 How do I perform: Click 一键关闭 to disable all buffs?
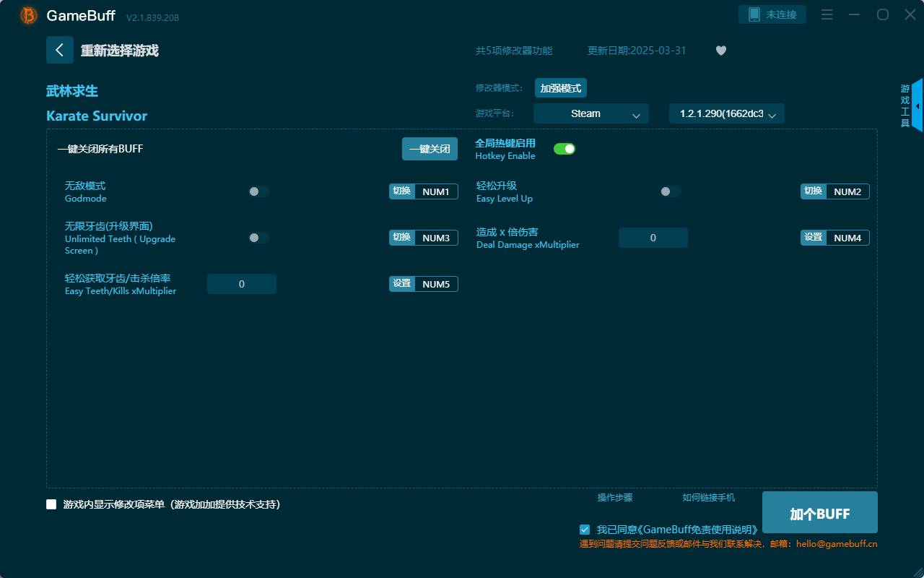tap(430, 148)
